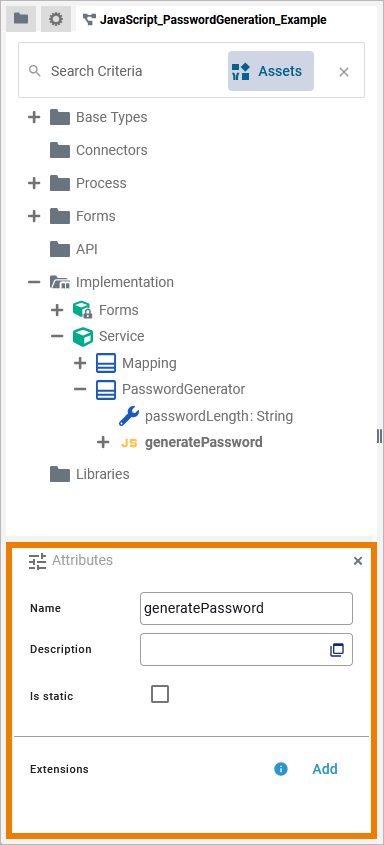This screenshot has width=384, height=845.
Task: Toggle the Assets filter button
Action: (x=271, y=71)
